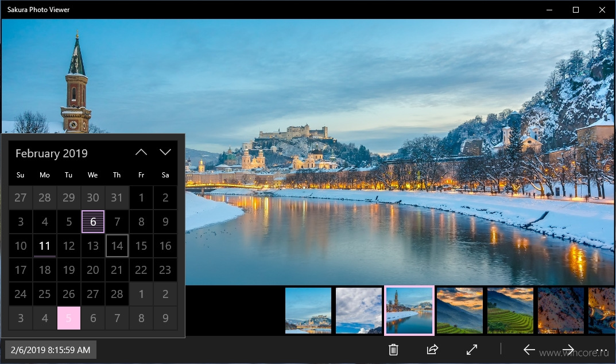This screenshot has height=364, width=616.
Task: Select February 13 in the calendar
Action: click(93, 246)
